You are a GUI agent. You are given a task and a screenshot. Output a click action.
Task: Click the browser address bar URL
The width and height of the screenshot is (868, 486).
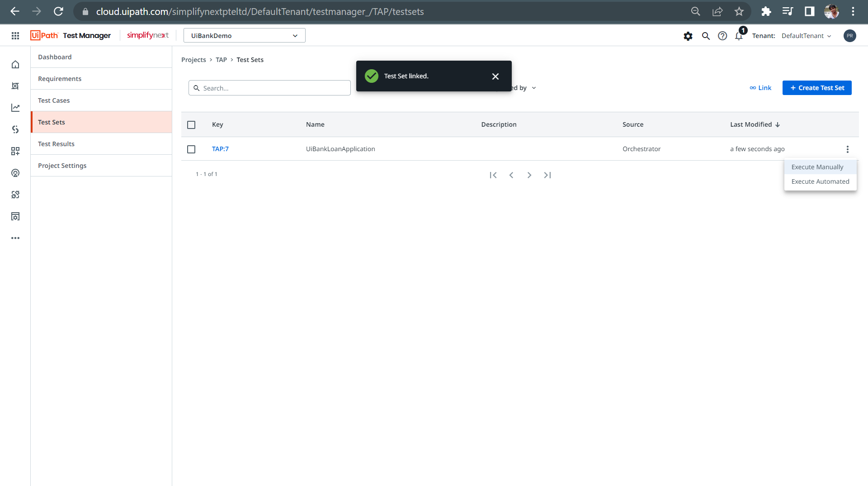click(260, 11)
